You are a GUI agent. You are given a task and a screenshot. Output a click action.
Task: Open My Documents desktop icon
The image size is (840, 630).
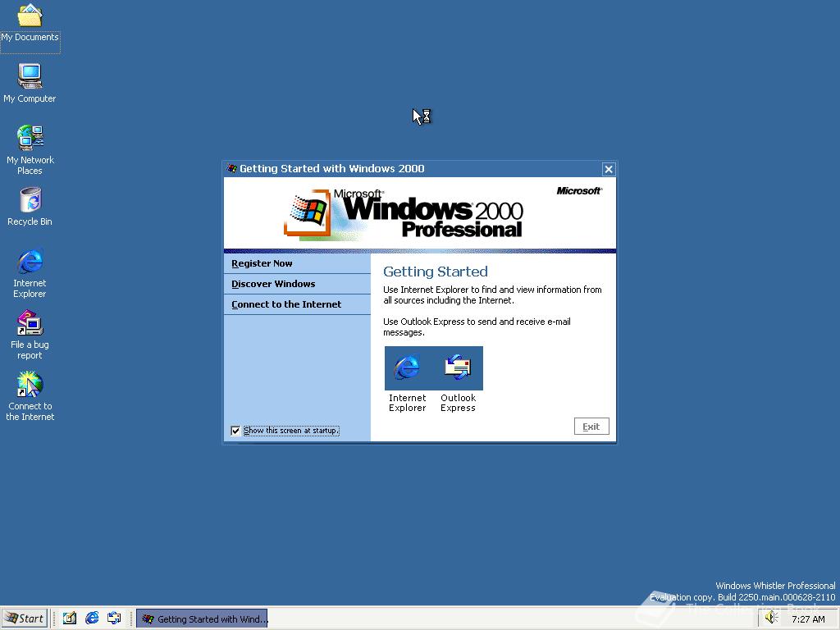pyautogui.click(x=30, y=22)
